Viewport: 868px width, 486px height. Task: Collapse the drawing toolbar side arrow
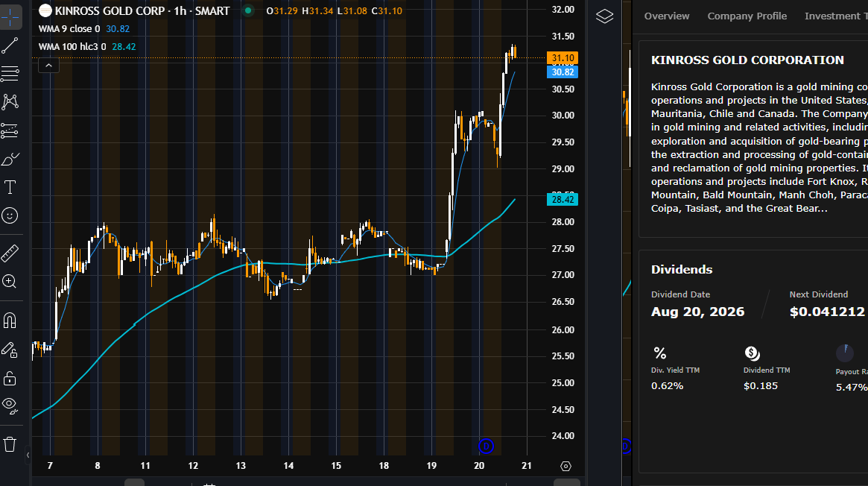click(x=28, y=455)
